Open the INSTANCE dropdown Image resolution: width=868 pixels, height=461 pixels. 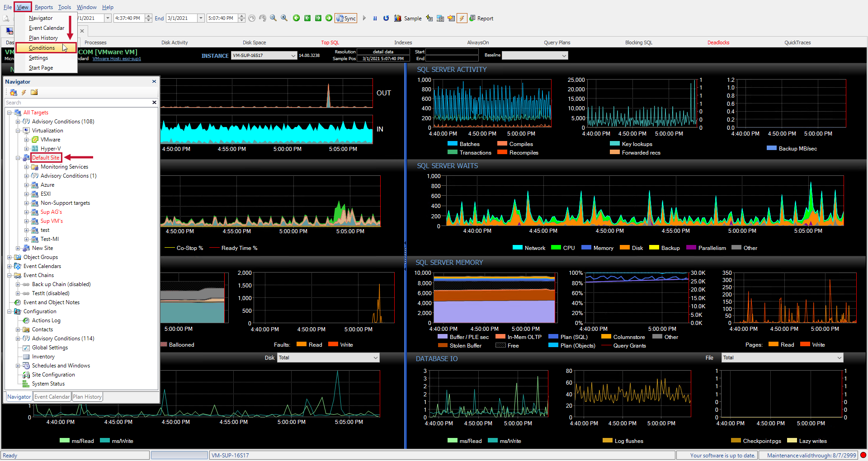(x=293, y=56)
